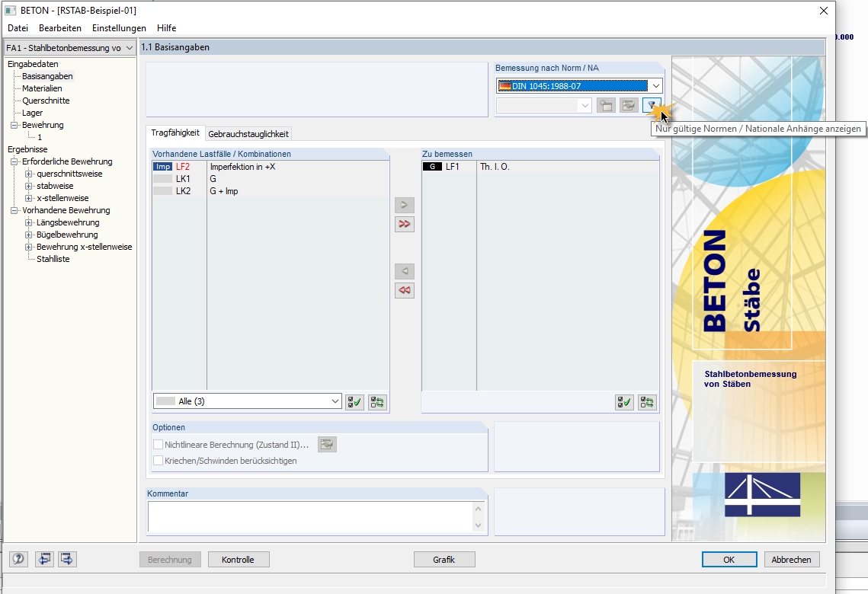The height and width of the screenshot is (594, 868).
Task: Open the FA1 Stahlbetonbemessung case dropdown
Action: 129,48
